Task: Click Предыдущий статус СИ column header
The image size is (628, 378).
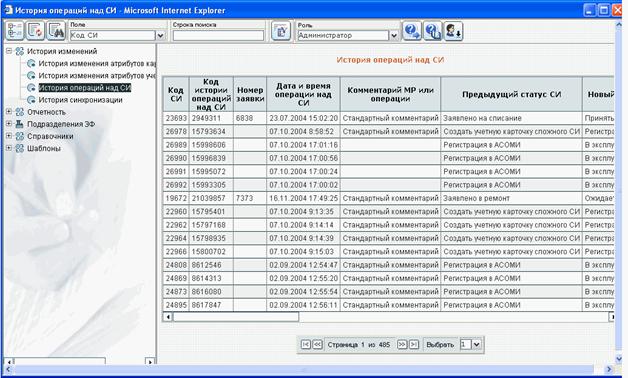Action: 511,94
